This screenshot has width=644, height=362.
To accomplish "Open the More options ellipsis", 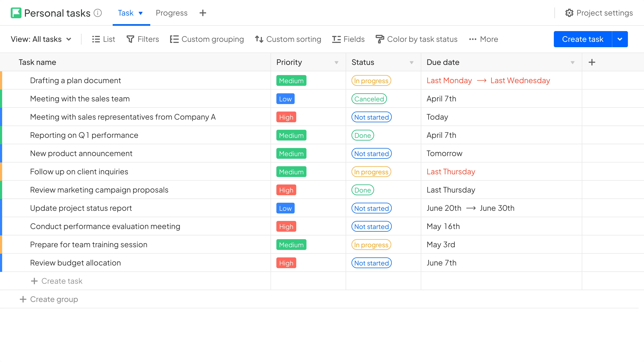I will tap(472, 39).
